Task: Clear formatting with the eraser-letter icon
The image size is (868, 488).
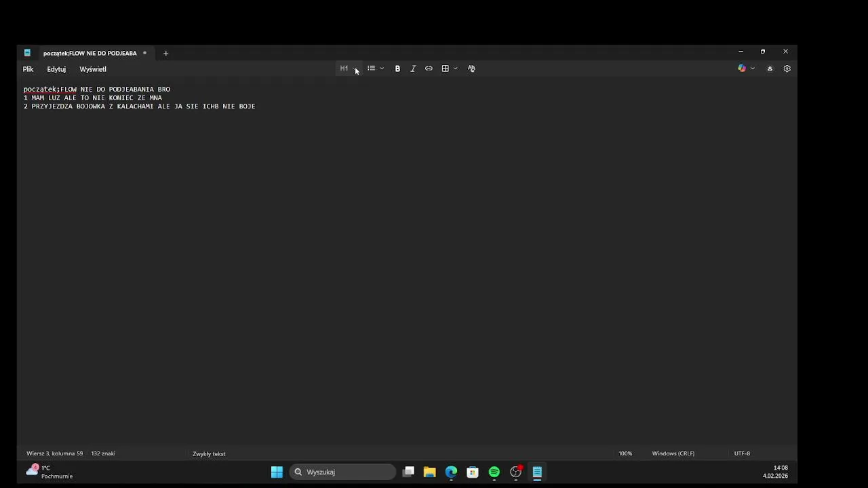Action: (x=471, y=68)
